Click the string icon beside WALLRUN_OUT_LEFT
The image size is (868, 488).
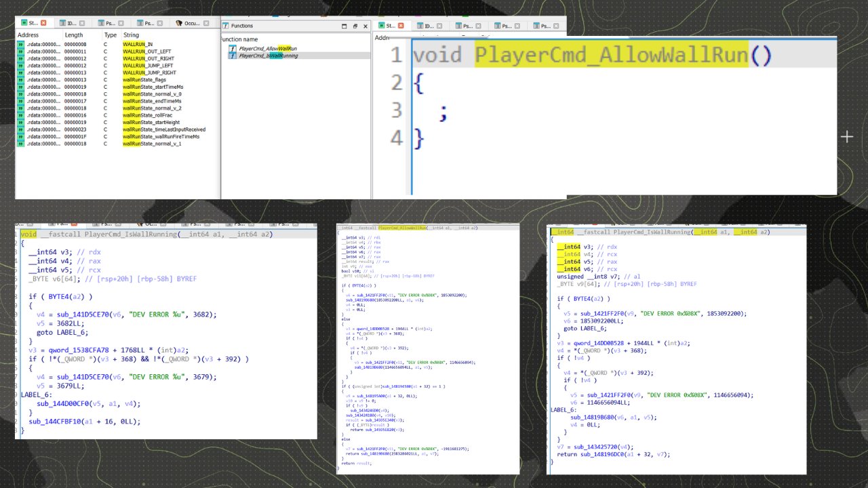click(20, 51)
